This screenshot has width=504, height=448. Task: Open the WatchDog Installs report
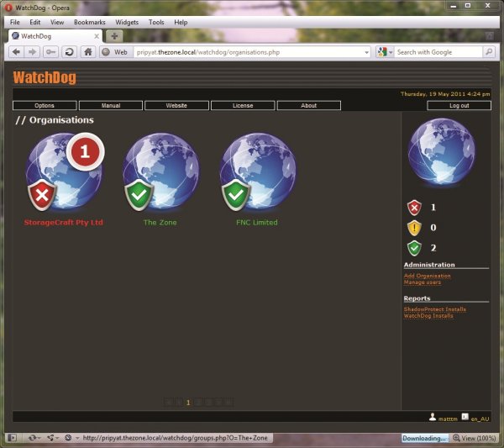coord(428,315)
